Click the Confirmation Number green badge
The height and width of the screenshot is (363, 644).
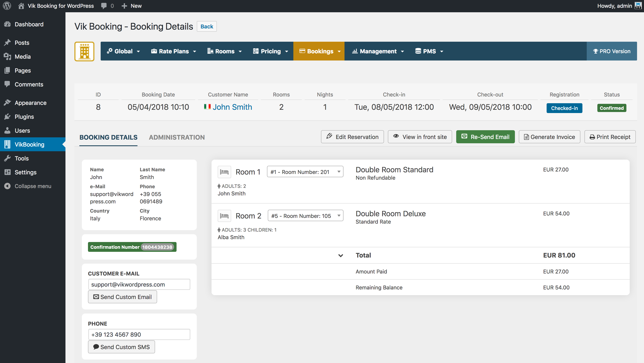tap(132, 247)
